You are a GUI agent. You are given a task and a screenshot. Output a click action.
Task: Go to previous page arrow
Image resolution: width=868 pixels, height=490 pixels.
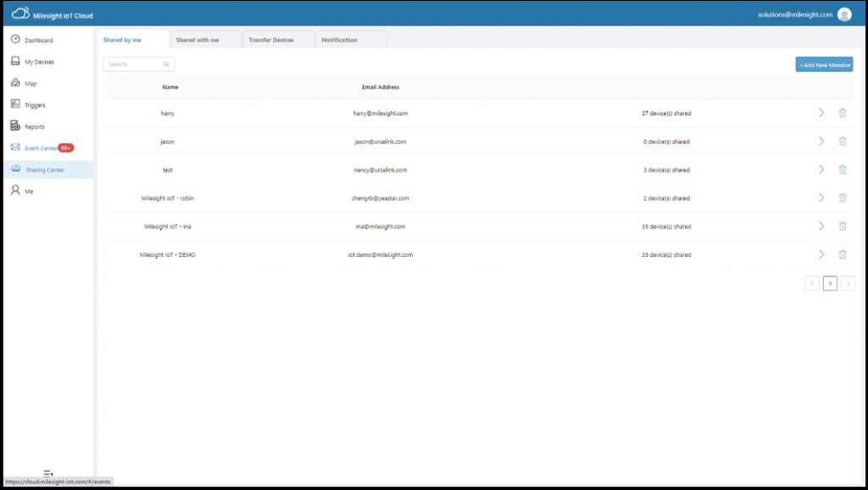tap(812, 283)
